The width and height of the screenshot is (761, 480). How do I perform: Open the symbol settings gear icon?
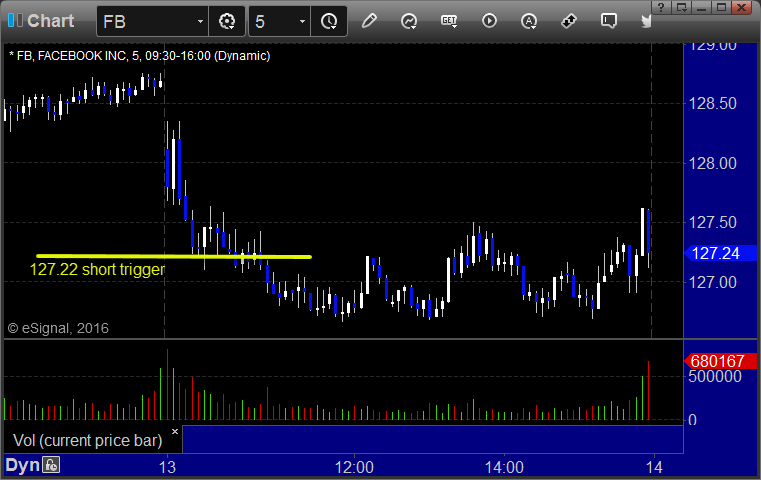coord(227,21)
